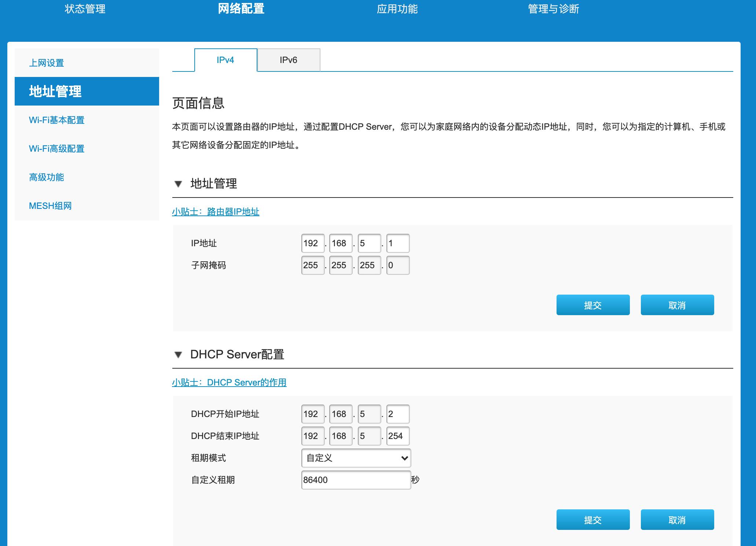Open Wi-Fi基本配置 settings

point(57,120)
